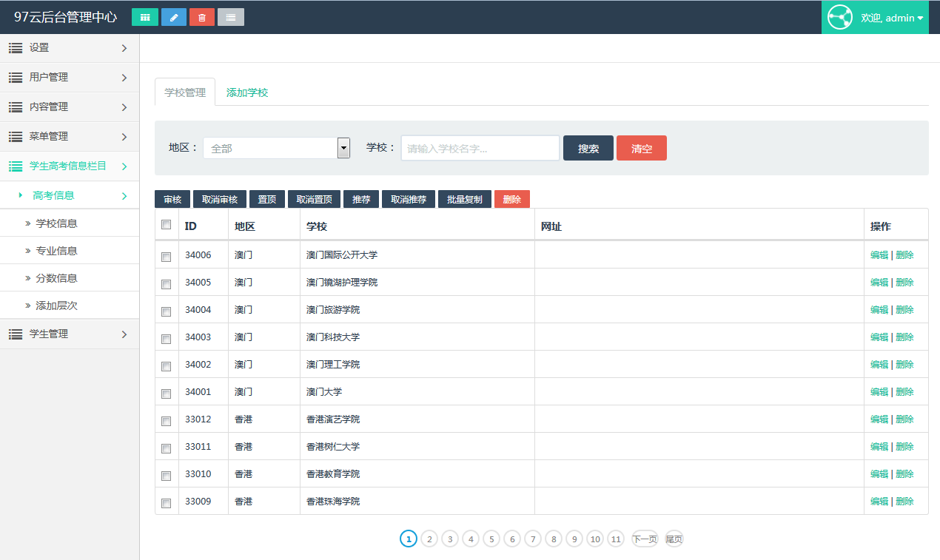Viewport: 940px width, 560px height.
Task: Check the row for 澳门镜湖护理学院
Action: point(167,284)
